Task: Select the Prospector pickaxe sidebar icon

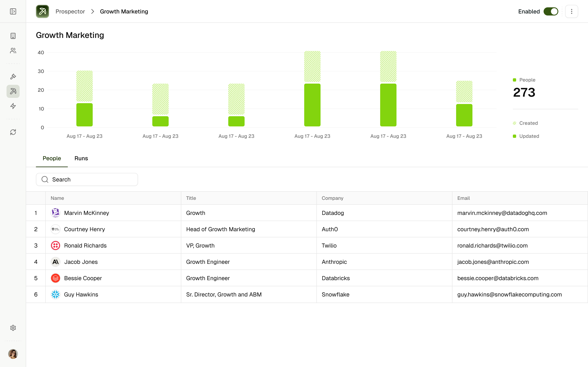Action: (x=13, y=91)
